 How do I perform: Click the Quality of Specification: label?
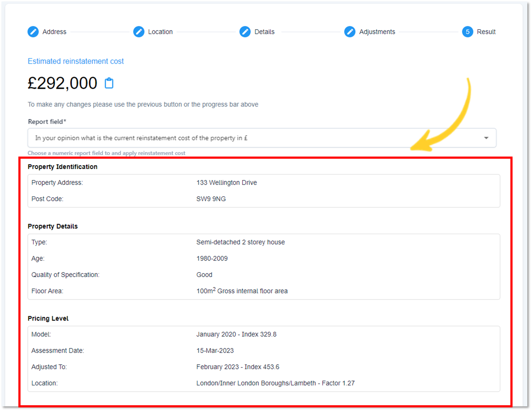[65, 275]
